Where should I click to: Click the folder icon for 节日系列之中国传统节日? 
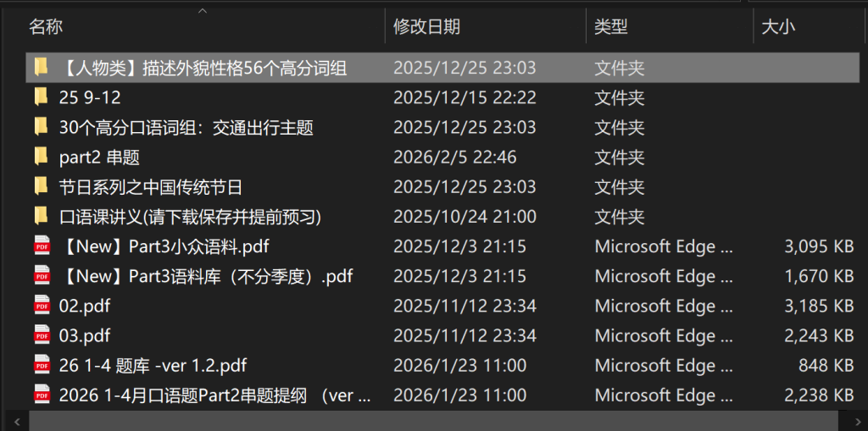tap(41, 186)
